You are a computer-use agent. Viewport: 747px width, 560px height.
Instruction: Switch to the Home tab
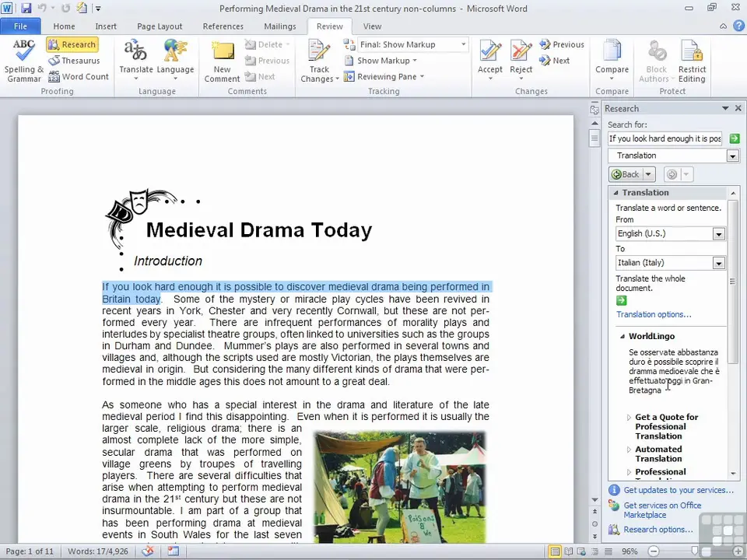[x=64, y=26]
